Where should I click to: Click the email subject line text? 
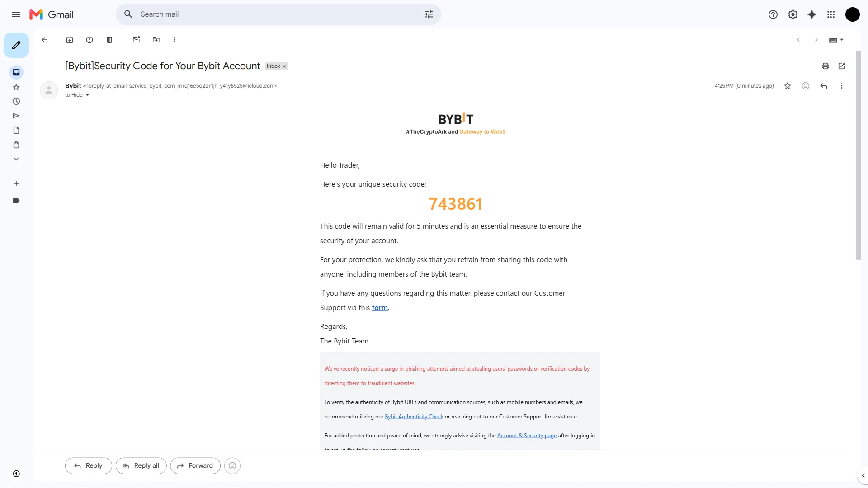163,66
